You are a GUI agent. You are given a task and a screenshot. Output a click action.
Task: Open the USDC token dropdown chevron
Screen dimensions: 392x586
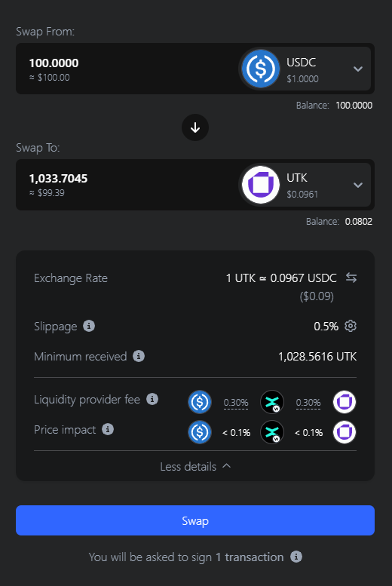[x=358, y=69]
